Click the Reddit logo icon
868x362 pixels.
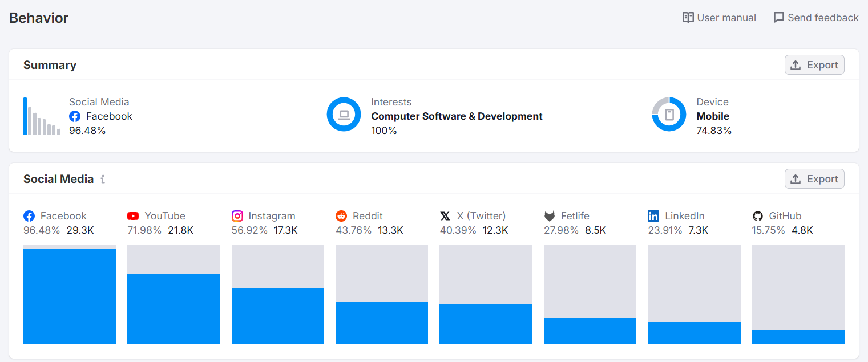(341, 216)
